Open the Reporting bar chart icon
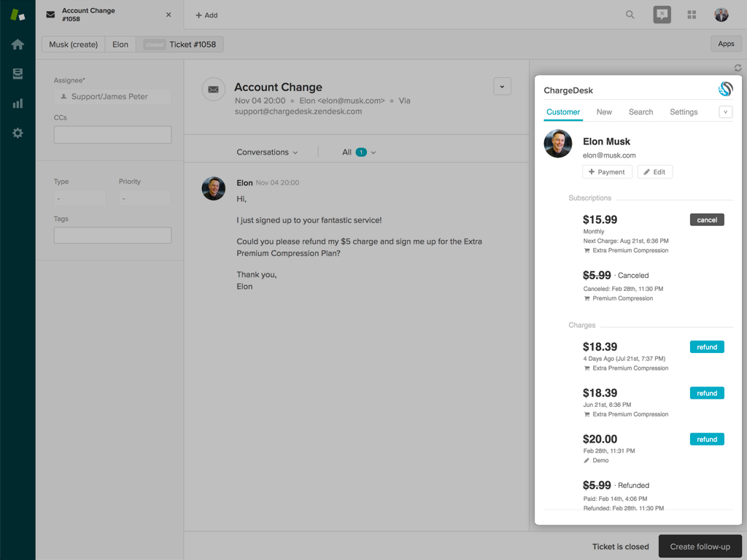The image size is (747, 560). coord(18,104)
